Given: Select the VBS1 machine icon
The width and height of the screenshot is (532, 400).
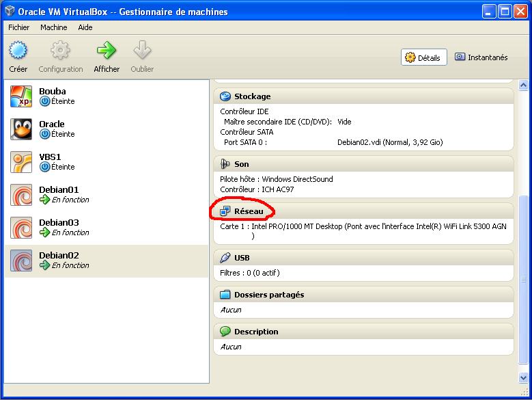Looking at the screenshot, I should (21, 162).
